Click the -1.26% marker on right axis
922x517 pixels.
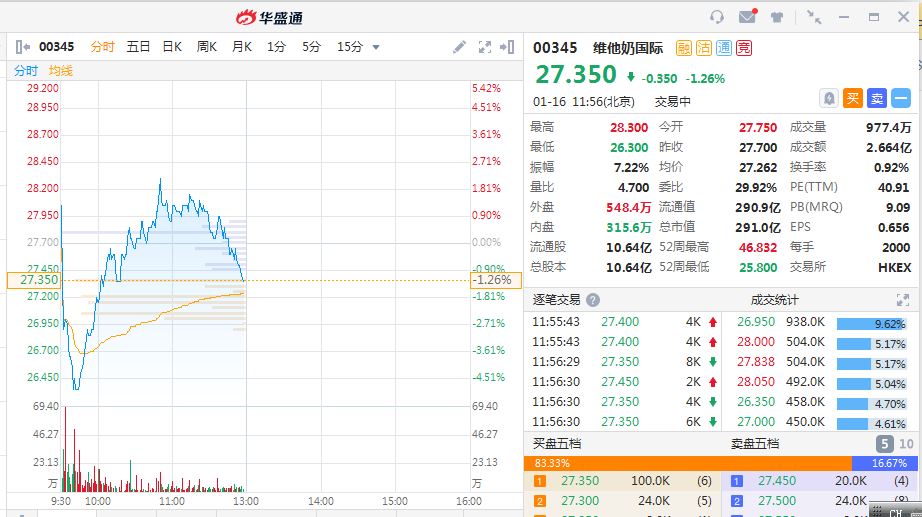496,280
